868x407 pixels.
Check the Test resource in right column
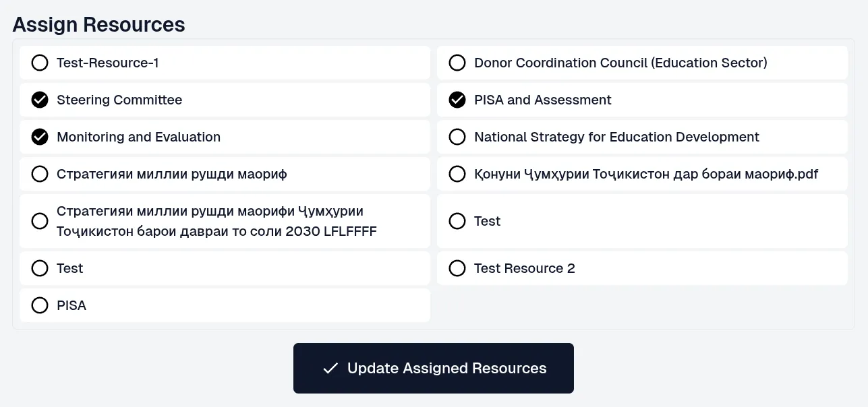(x=457, y=221)
